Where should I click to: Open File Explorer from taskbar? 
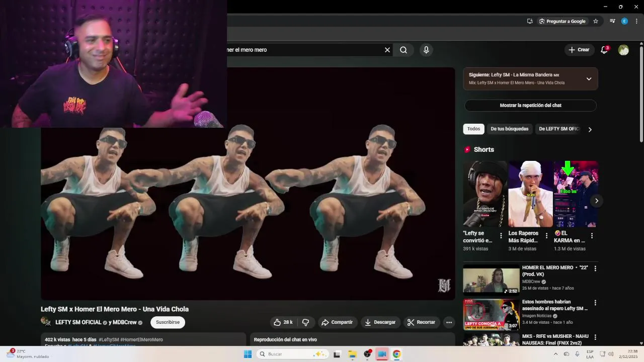[x=352, y=354]
